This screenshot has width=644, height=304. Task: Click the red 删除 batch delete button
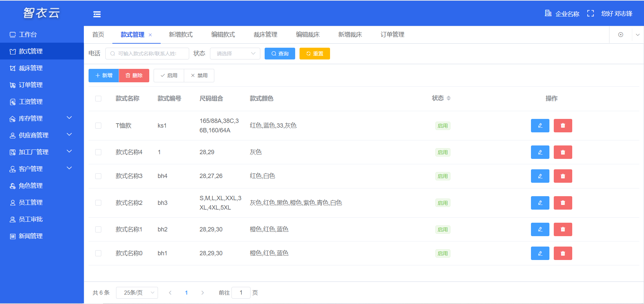click(134, 76)
